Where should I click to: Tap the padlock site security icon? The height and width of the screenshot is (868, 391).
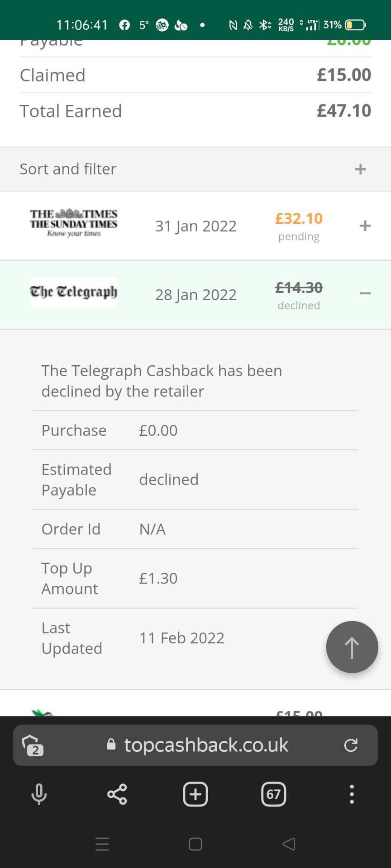(111, 745)
